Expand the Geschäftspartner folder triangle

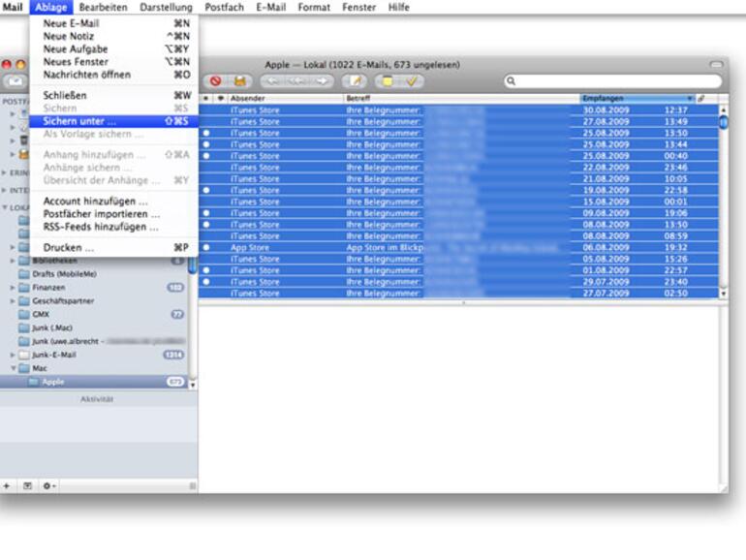coord(13,300)
